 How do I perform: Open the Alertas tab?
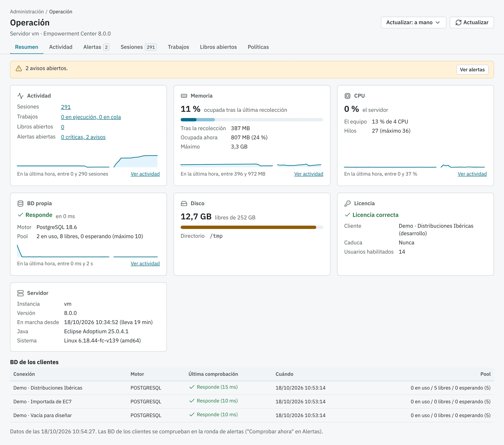point(96,47)
